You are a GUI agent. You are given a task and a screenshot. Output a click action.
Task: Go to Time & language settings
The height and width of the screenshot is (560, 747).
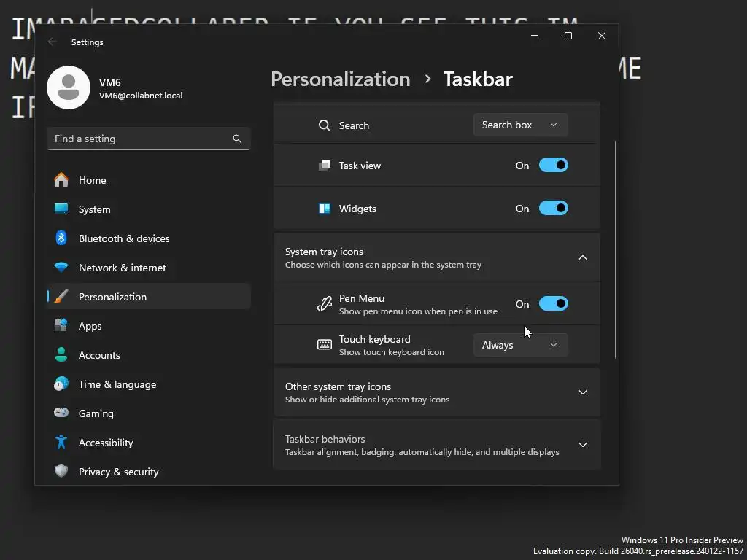pyautogui.click(x=117, y=384)
